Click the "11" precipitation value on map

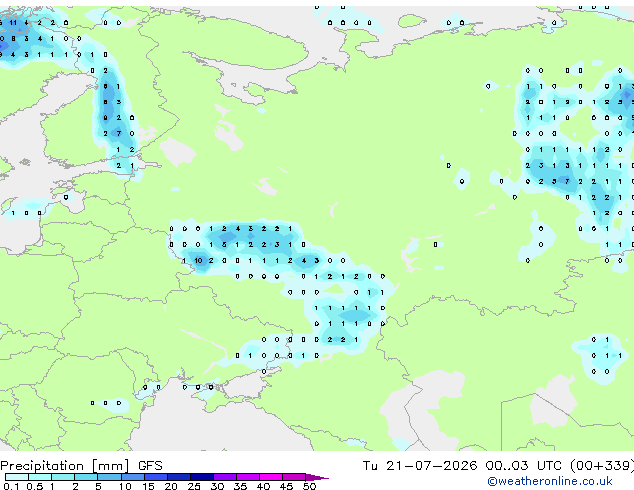13,23
